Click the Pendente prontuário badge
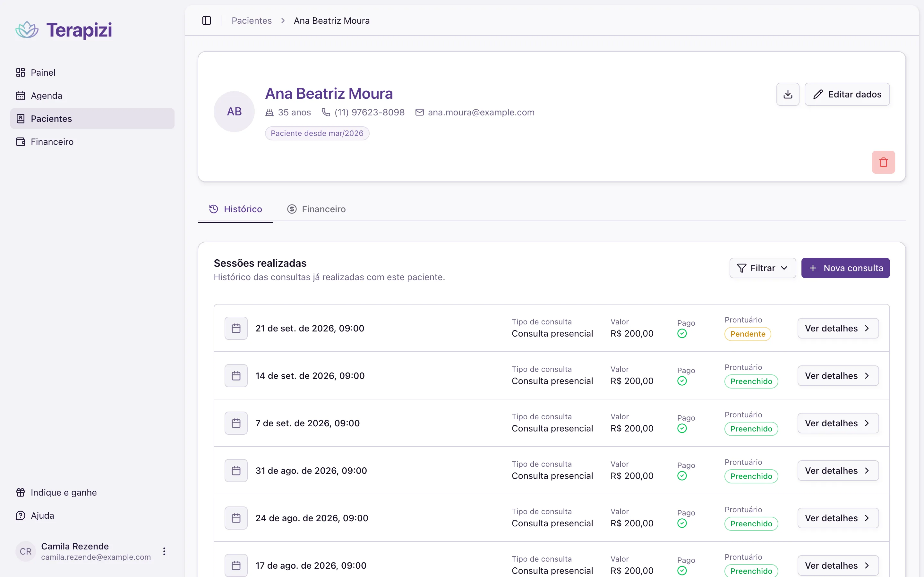Viewport: 924px width, 577px height. 748,334
